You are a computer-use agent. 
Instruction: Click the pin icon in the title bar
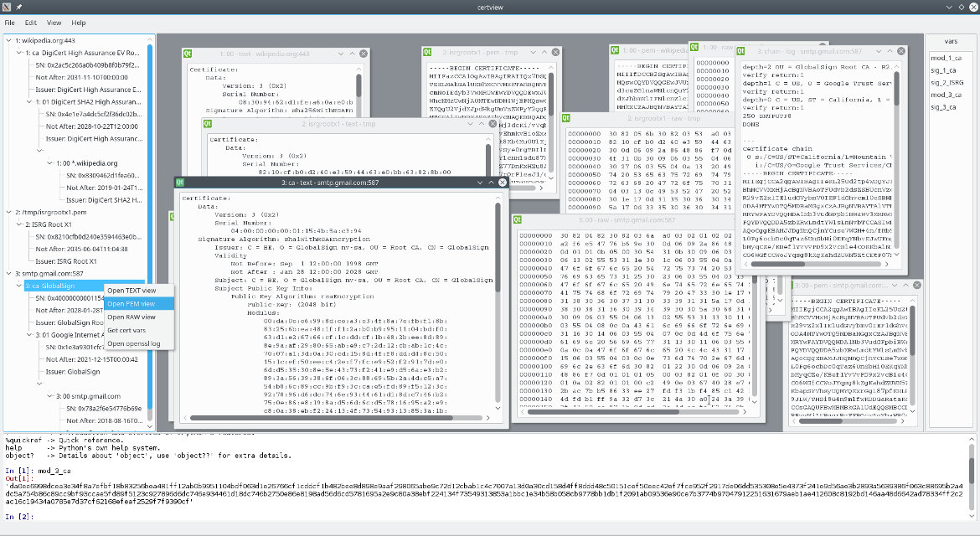(18, 7)
